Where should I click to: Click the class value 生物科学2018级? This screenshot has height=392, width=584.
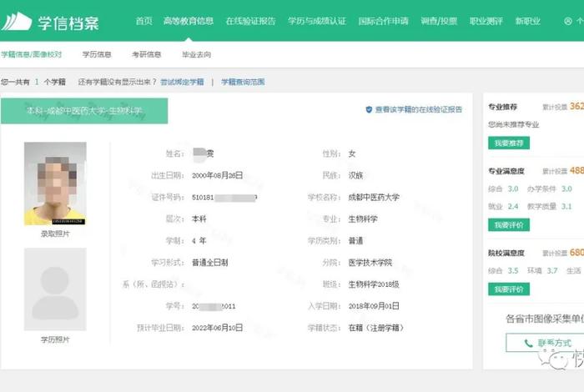pos(374,284)
